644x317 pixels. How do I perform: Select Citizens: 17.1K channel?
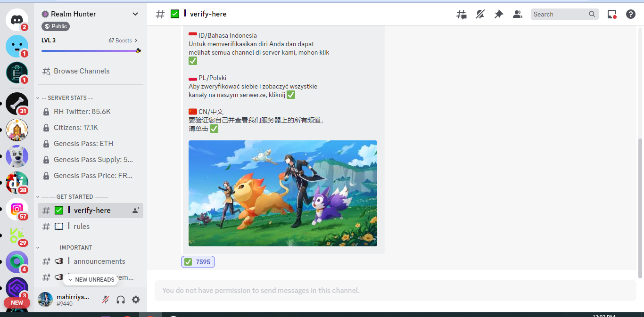91,128
